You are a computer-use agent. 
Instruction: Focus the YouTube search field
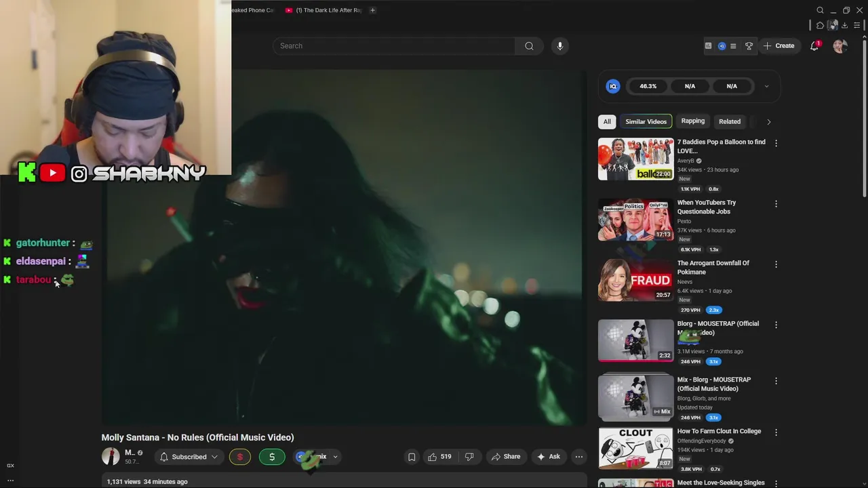point(393,46)
